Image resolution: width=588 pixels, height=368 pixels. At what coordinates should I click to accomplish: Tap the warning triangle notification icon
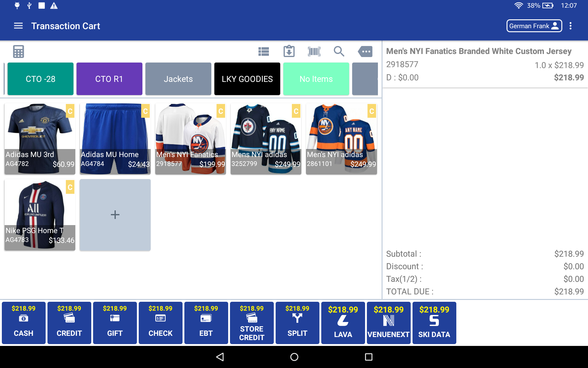[54, 6]
